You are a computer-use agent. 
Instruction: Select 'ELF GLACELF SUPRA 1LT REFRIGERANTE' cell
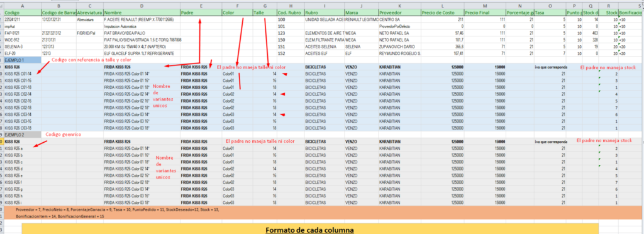(142, 53)
